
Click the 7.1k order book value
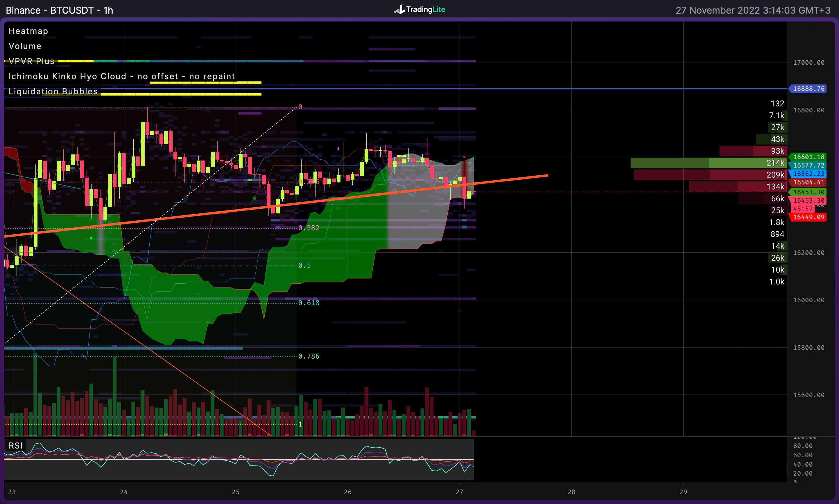[777, 116]
